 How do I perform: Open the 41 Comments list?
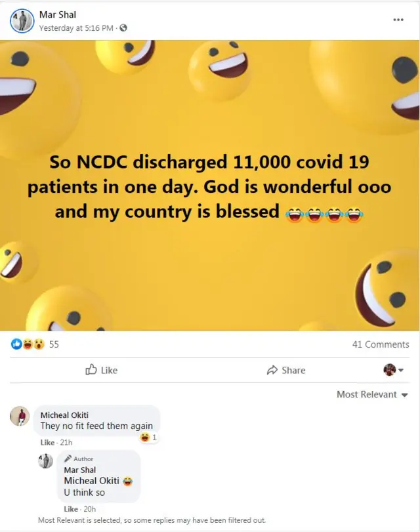pos(380,344)
